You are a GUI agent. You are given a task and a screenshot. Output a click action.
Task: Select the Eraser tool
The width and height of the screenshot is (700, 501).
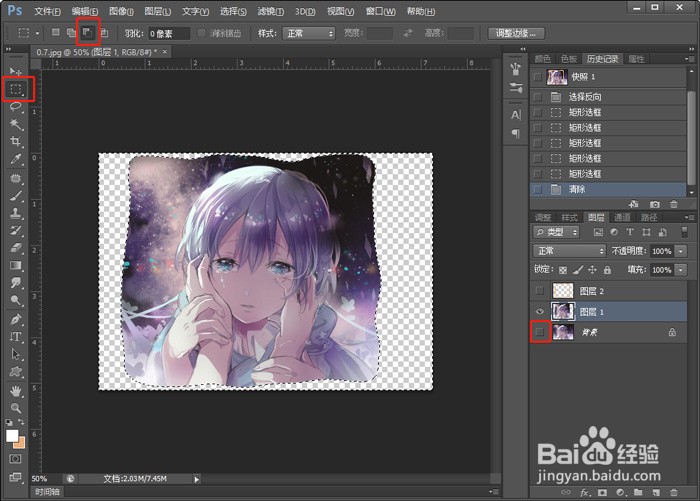[x=16, y=248]
